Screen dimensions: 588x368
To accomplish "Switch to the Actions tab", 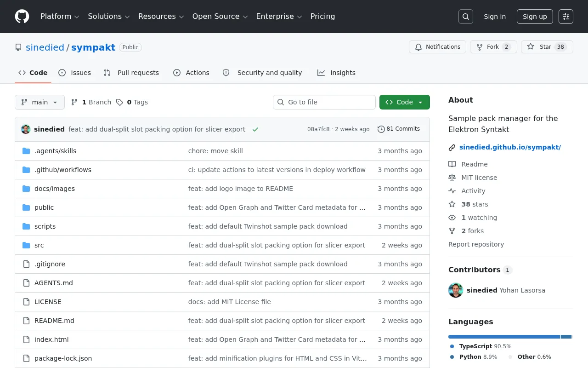I will pyautogui.click(x=191, y=73).
